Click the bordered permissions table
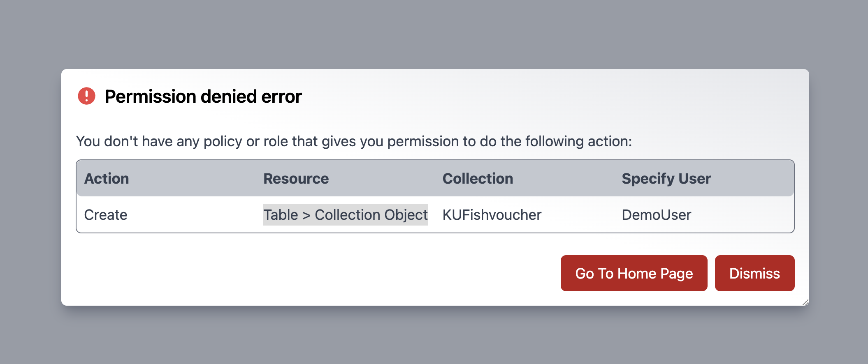868x364 pixels. [x=434, y=196]
